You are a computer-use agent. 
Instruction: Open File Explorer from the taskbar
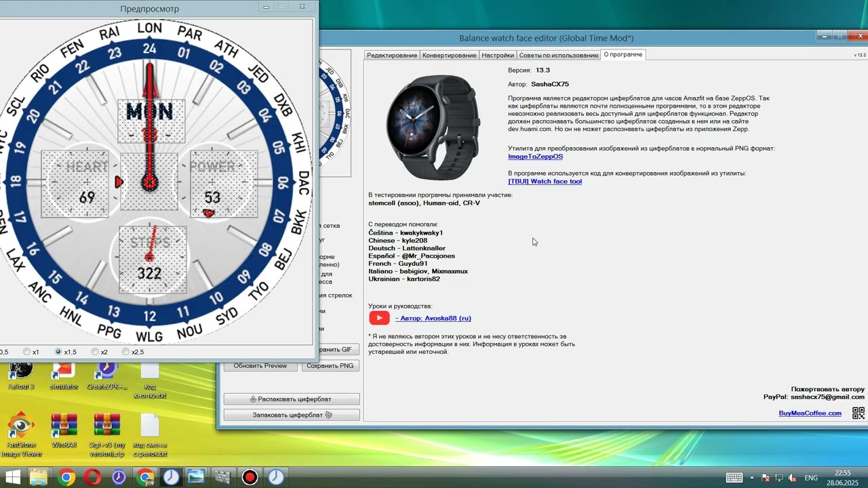click(x=39, y=477)
